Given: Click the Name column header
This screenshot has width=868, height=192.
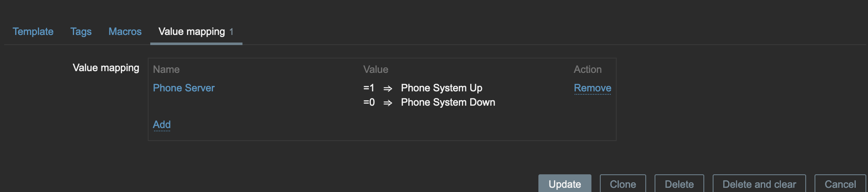Looking at the screenshot, I should pos(166,69).
